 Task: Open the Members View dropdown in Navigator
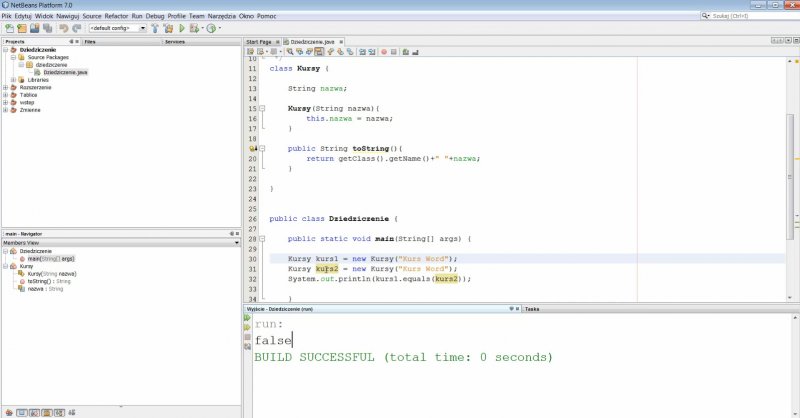[120, 243]
